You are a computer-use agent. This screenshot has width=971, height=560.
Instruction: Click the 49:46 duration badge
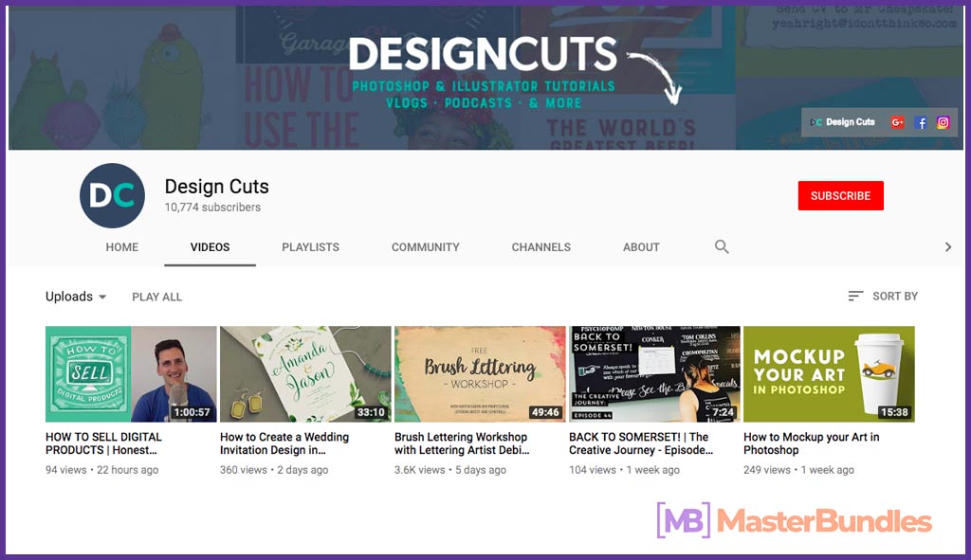[545, 412]
